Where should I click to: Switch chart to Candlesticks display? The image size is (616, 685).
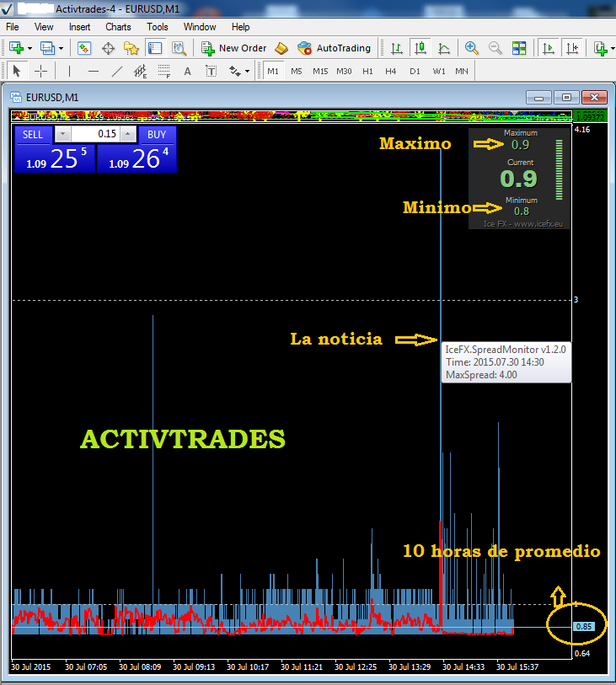pyautogui.click(x=420, y=48)
